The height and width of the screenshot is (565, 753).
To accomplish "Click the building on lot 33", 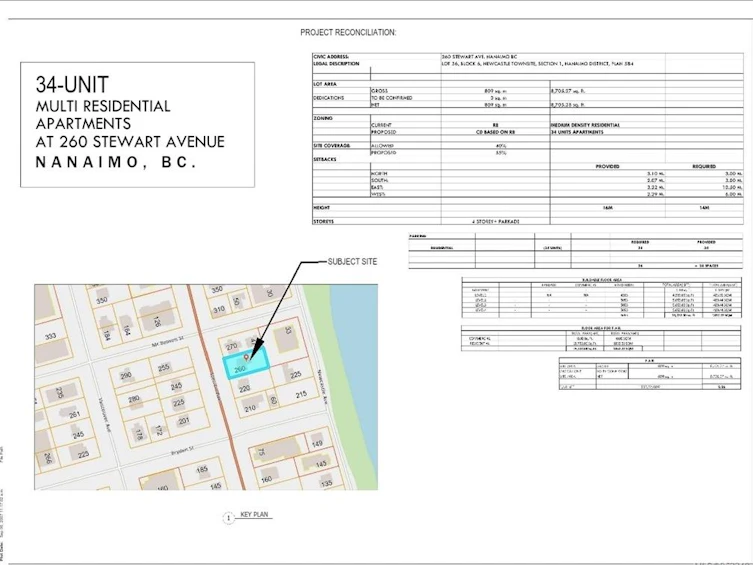I will (x=285, y=339).
